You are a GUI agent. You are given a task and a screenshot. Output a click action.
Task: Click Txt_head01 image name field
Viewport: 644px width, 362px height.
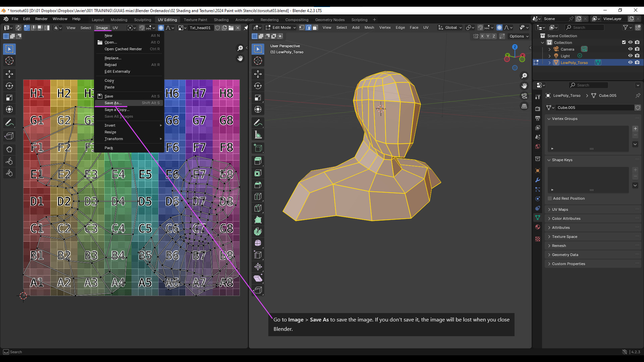pyautogui.click(x=200, y=28)
